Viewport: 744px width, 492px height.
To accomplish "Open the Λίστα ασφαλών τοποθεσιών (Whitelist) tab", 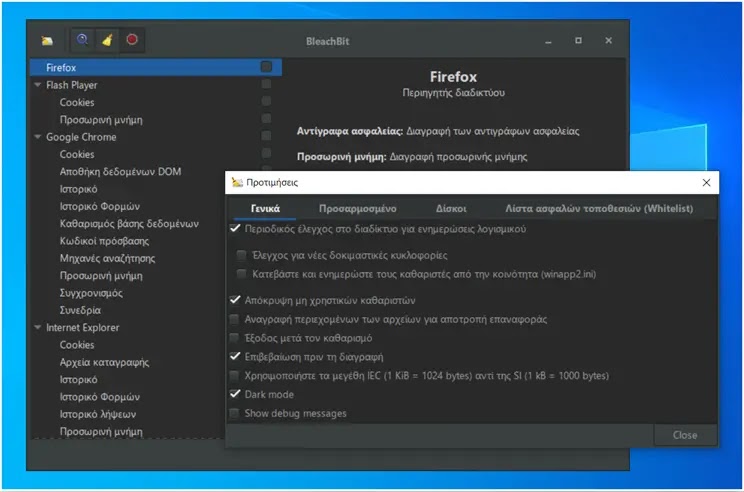I will tap(599, 208).
